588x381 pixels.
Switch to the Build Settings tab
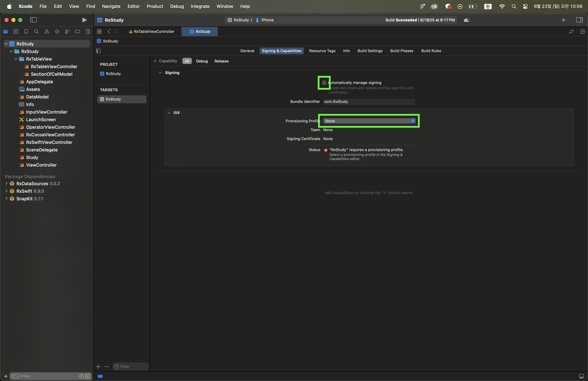point(370,51)
